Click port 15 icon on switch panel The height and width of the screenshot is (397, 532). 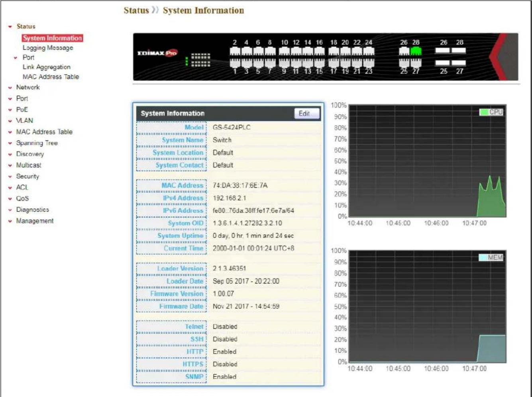point(319,63)
